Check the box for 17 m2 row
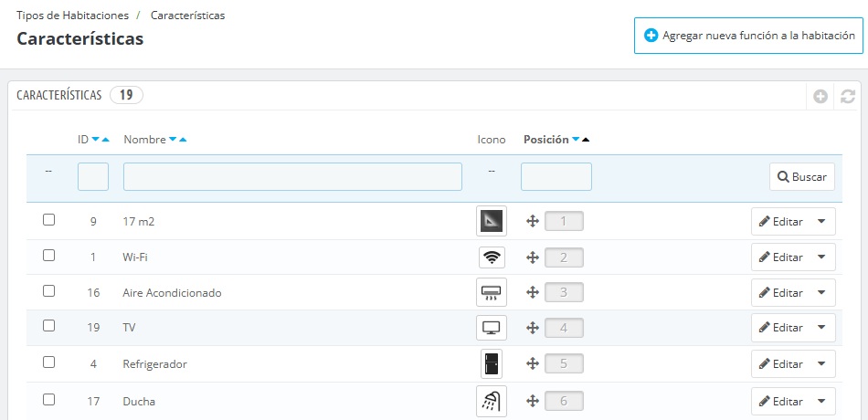The width and height of the screenshot is (868, 420). 49,220
